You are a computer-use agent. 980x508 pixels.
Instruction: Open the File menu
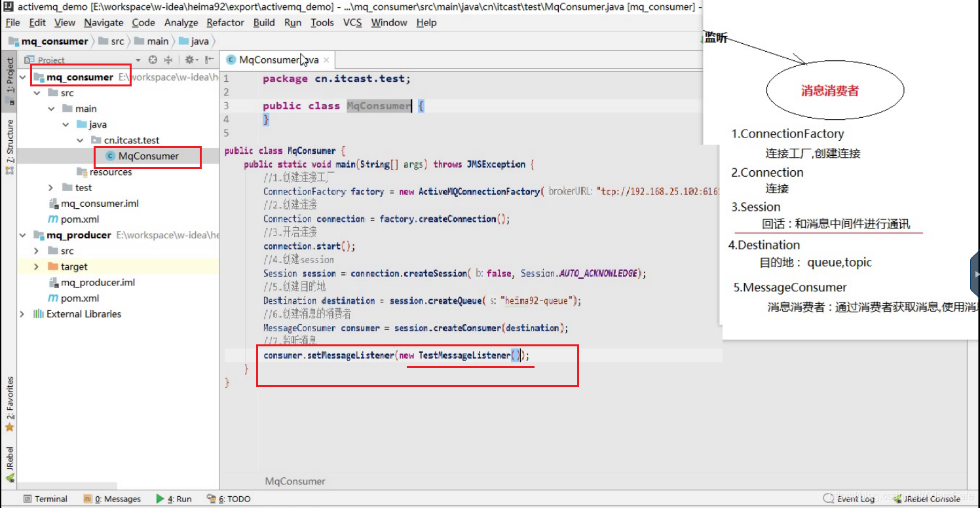click(12, 22)
